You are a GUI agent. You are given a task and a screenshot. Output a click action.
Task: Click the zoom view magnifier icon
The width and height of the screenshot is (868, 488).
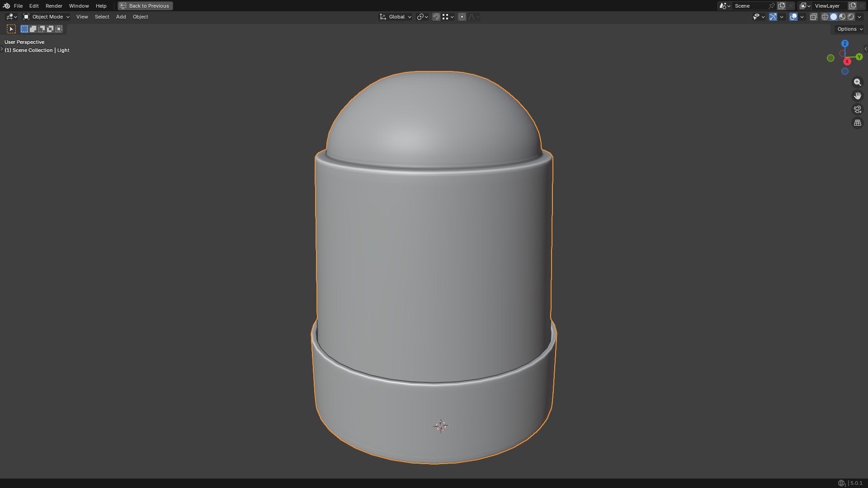857,82
